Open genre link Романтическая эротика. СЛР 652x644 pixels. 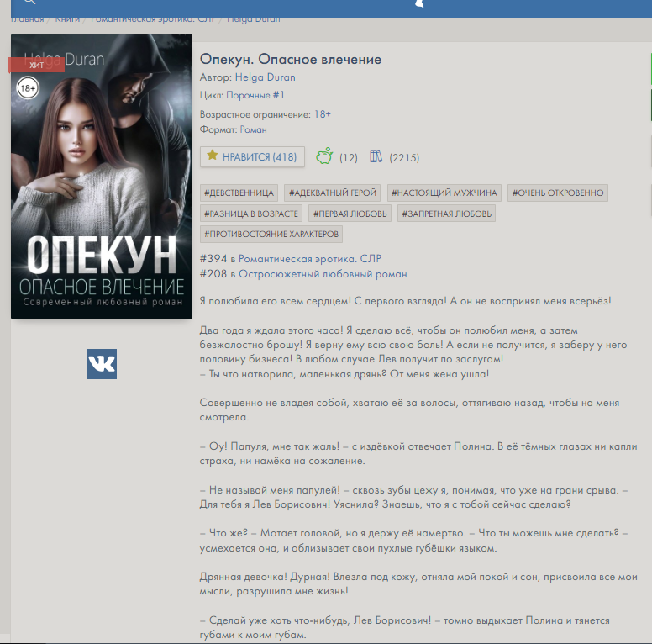tap(310, 259)
